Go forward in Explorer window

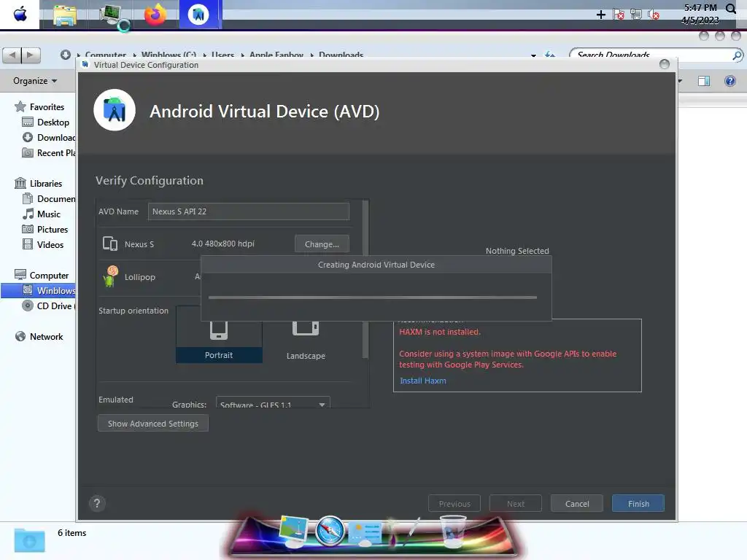pyautogui.click(x=31, y=55)
